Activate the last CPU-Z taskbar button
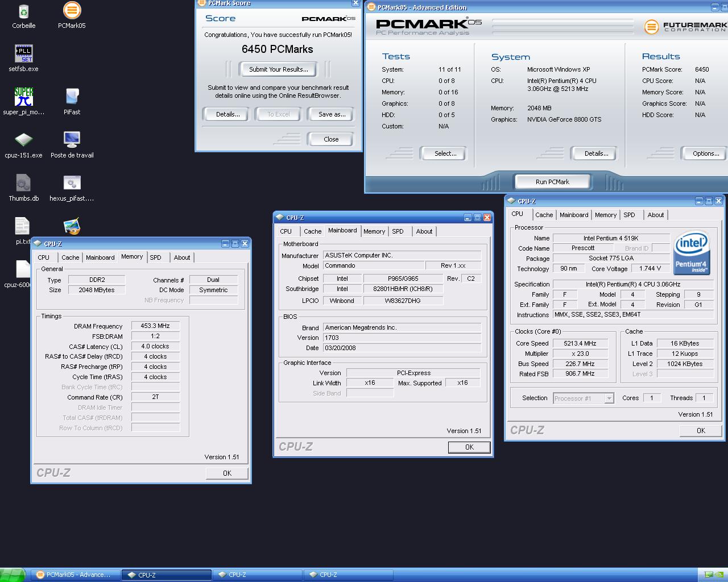Screen dimensions: 728x582 [348, 575]
